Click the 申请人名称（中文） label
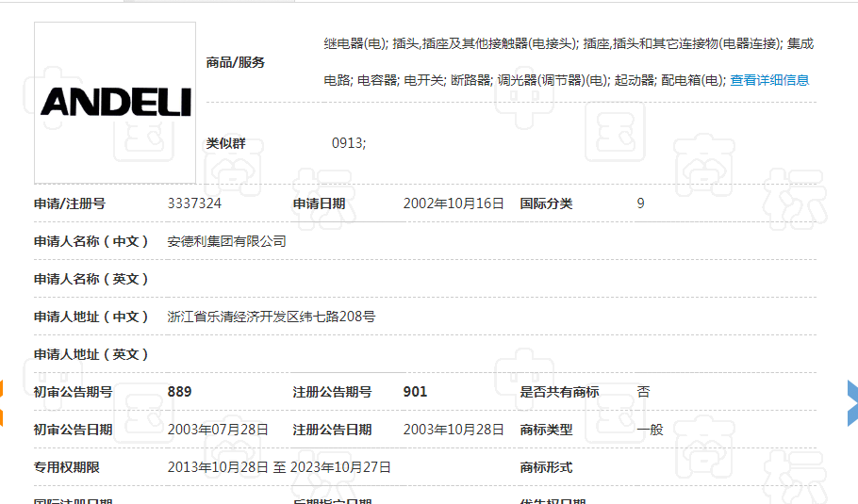858x504 pixels. [91, 241]
